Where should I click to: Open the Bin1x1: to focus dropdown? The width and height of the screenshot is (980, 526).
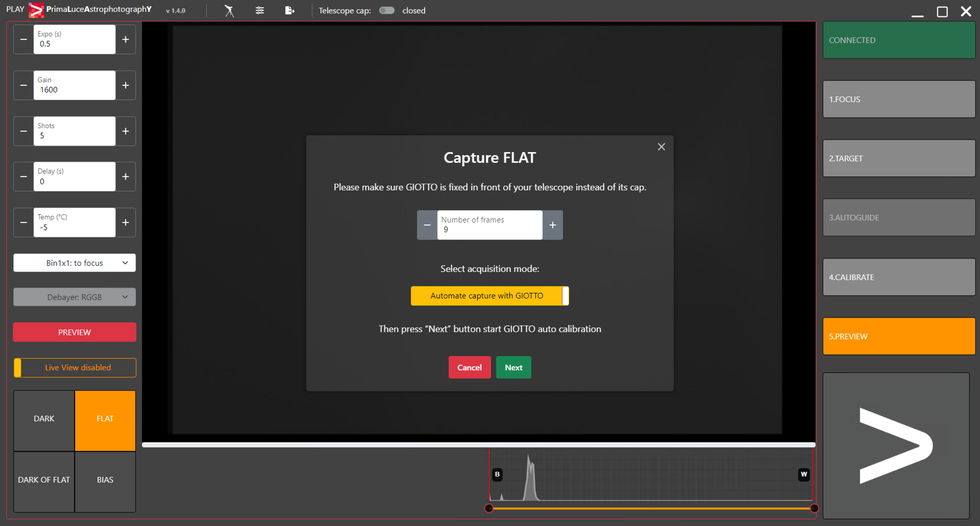point(75,263)
